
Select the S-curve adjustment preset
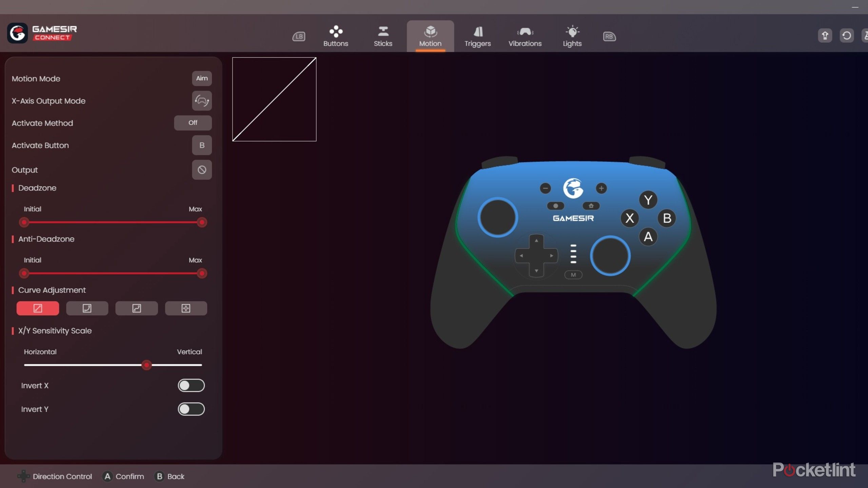136,308
